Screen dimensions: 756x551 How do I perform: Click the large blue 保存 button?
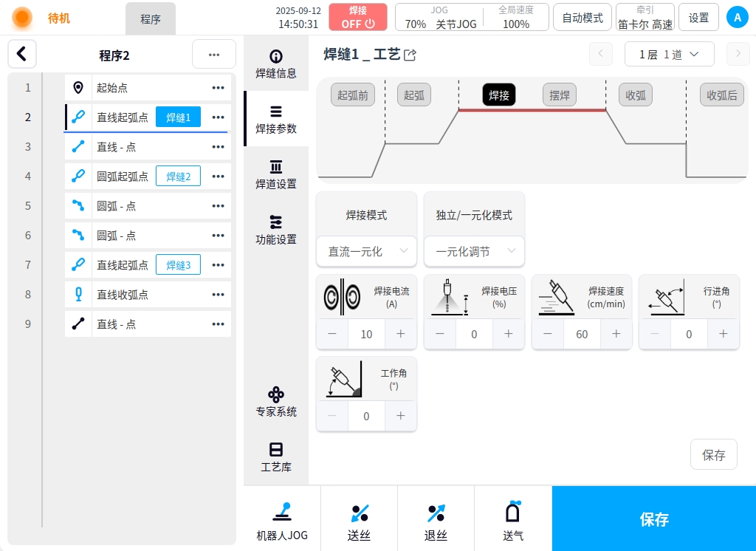pos(654,519)
